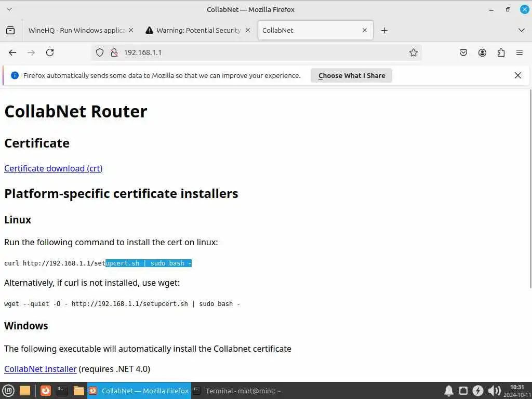This screenshot has width=532, height=399.
Task: Reload the current page
Action: pyautogui.click(x=50, y=52)
